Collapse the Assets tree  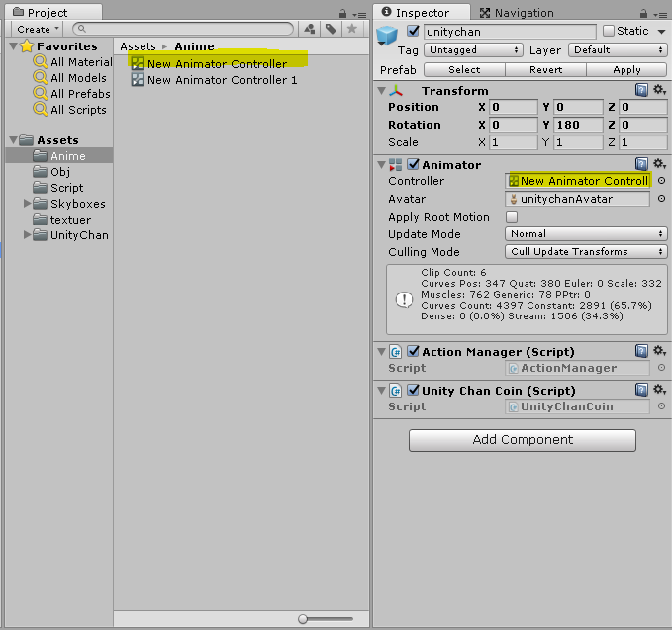coord(13,140)
